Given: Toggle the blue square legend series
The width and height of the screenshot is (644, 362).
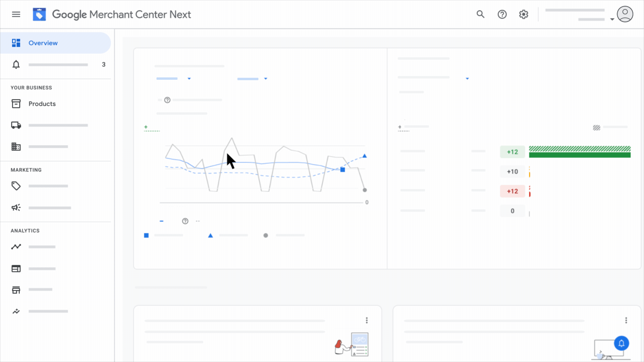Looking at the screenshot, I should pos(146,235).
